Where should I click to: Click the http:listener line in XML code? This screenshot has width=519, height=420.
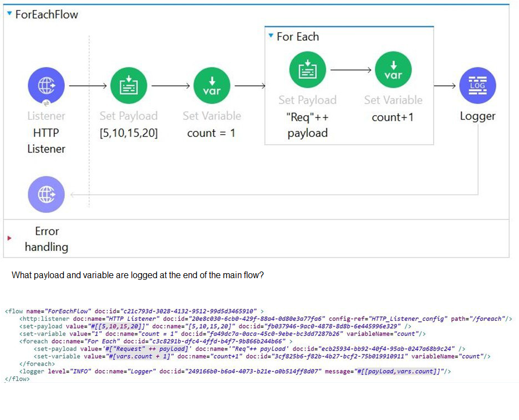pyautogui.click(x=265, y=319)
